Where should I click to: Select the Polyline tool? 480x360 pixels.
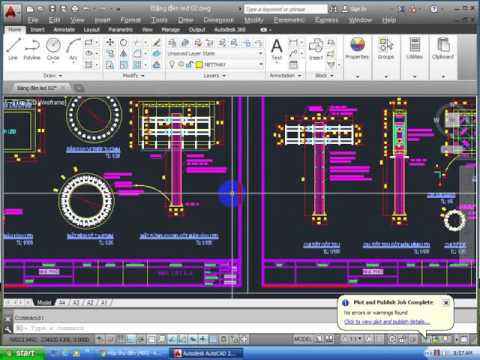[32, 49]
